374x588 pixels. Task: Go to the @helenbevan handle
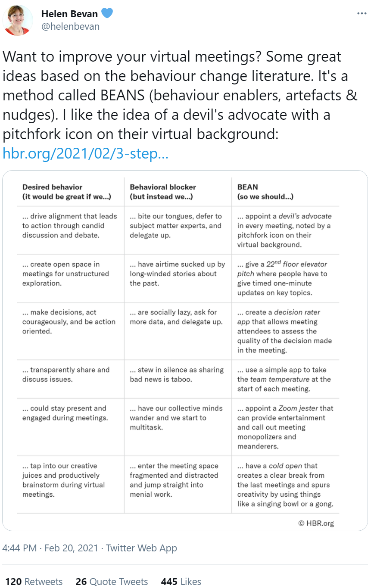(70, 26)
